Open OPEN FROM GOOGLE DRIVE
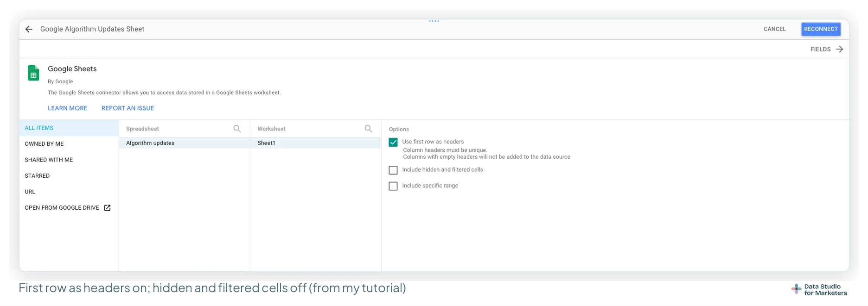Screen dimensions: 868x306 pos(69,208)
